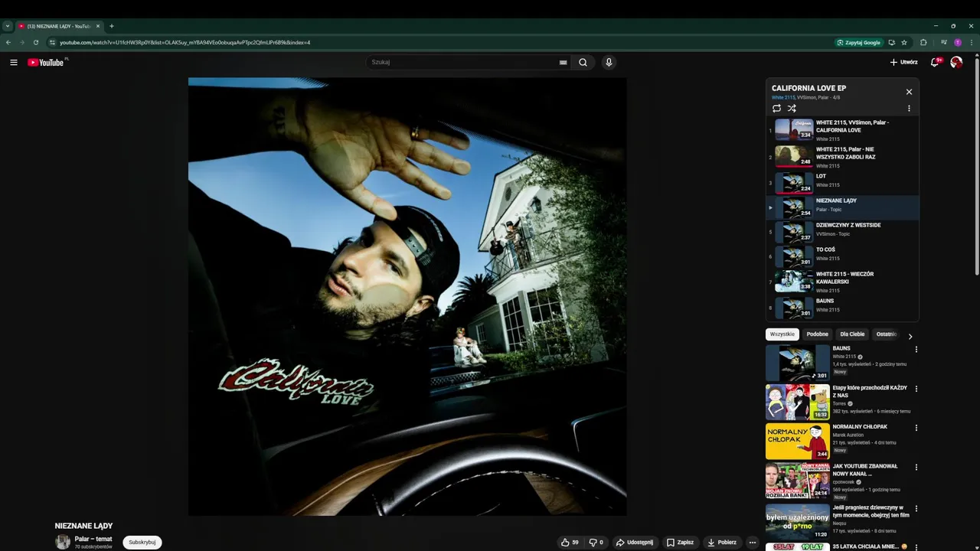Open the YouTube guide hamburger menu

tap(14, 63)
